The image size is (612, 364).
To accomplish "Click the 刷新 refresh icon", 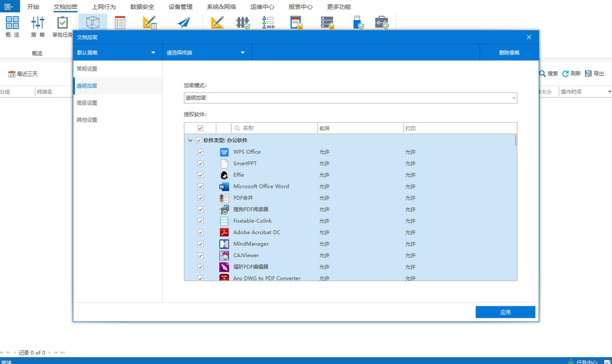I will click(x=566, y=74).
